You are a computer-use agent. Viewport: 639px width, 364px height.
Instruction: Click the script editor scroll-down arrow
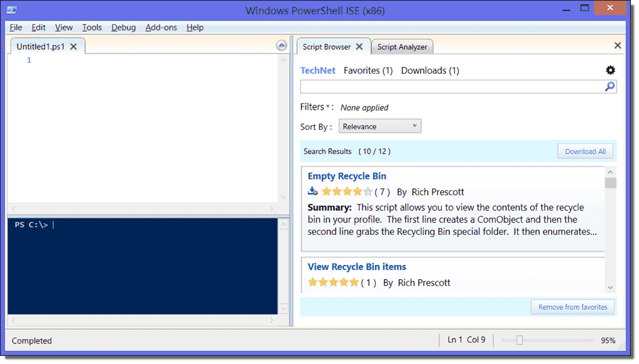click(283, 197)
